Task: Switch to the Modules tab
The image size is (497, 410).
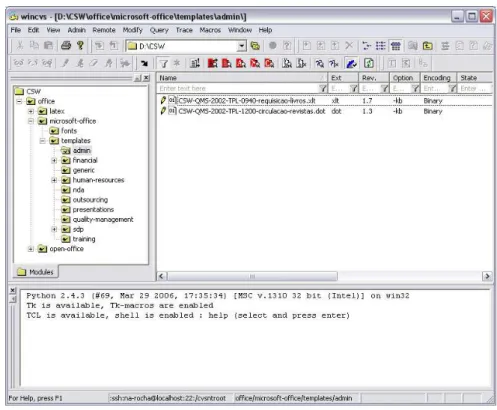Action: (x=36, y=272)
